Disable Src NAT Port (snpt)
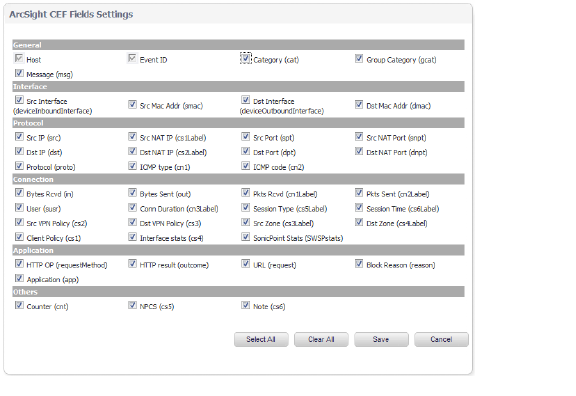 359,137
